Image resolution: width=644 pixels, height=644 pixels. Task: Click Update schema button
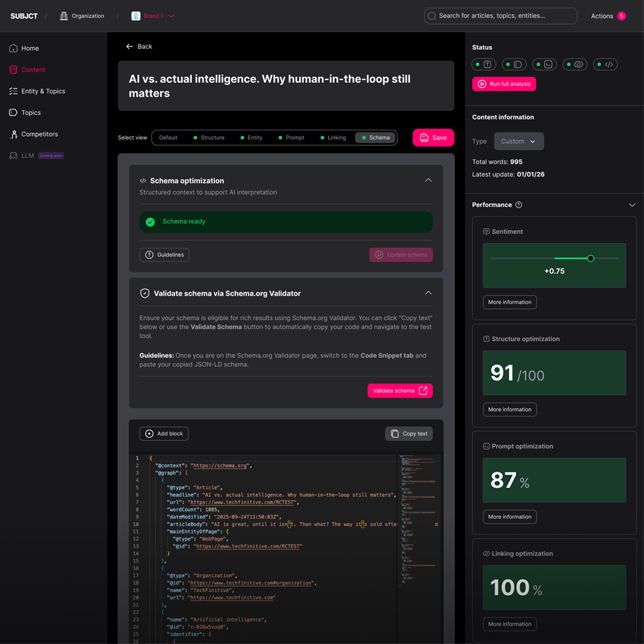point(401,255)
